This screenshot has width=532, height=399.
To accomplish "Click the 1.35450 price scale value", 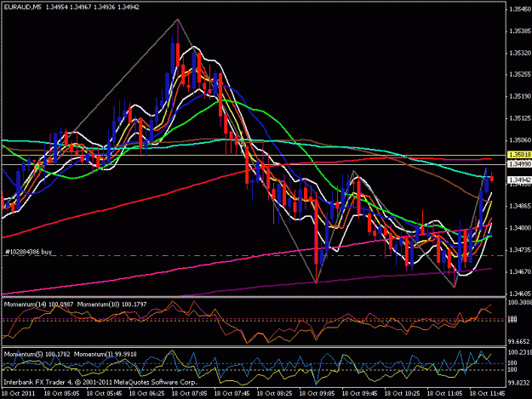I will pyautogui.click(x=520, y=9).
